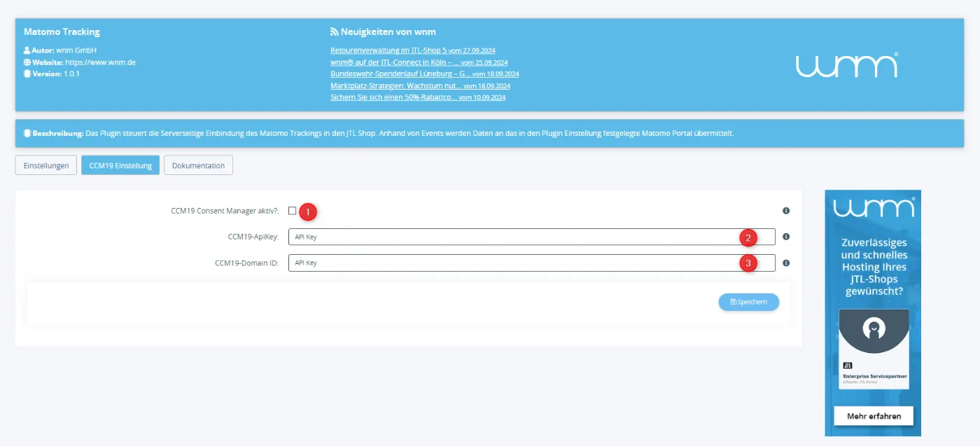
Task: Open Bundeswehr-Spendenlauf Lüneburg news link
Action: tap(424, 74)
